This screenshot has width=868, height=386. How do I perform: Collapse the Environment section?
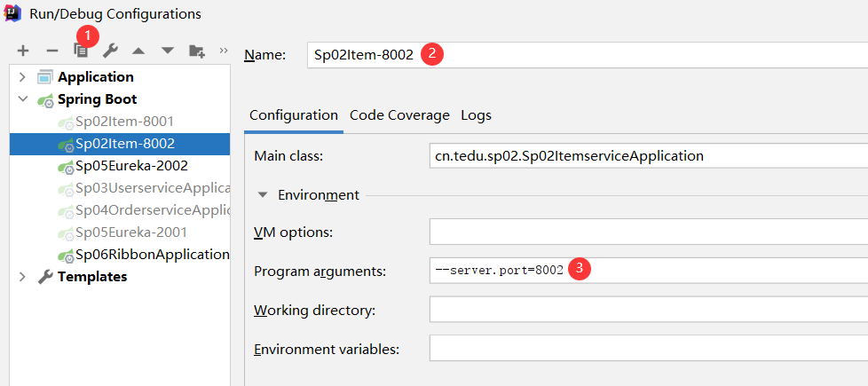[x=263, y=195]
